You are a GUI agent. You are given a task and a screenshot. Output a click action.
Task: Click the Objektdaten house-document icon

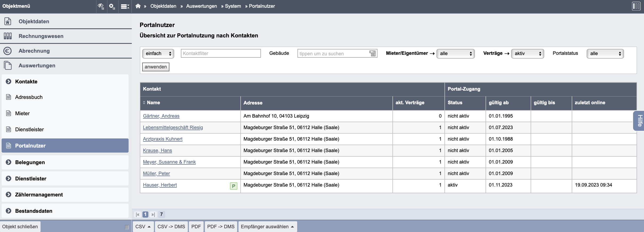8,21
